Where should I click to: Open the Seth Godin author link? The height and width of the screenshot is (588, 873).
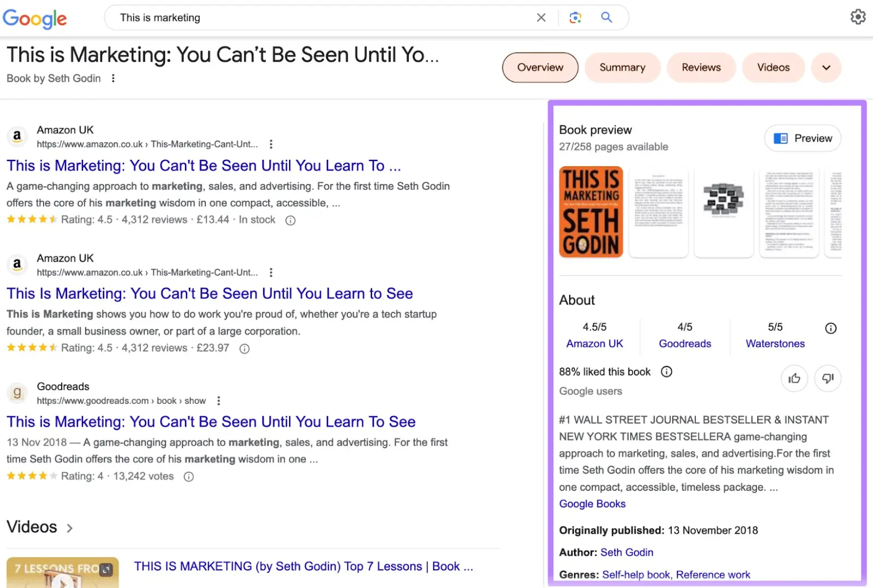point(626,552)
